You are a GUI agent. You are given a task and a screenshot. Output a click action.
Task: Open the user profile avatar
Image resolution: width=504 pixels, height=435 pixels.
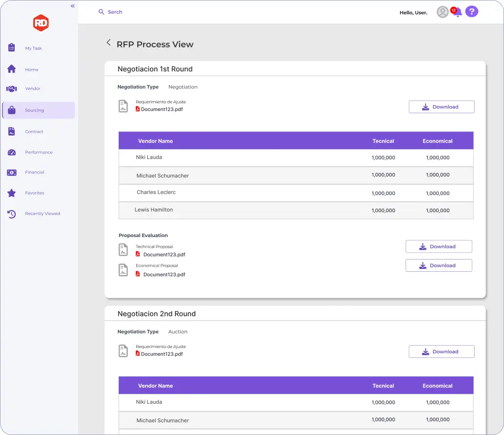[x=442, y=12]
